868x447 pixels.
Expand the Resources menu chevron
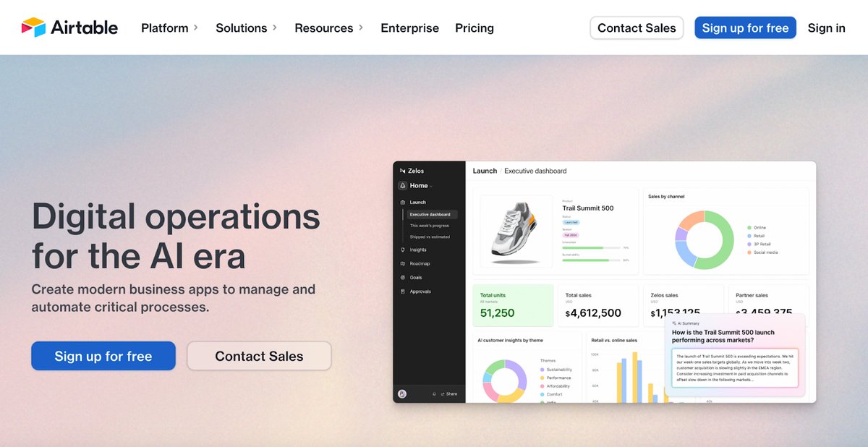360,27
